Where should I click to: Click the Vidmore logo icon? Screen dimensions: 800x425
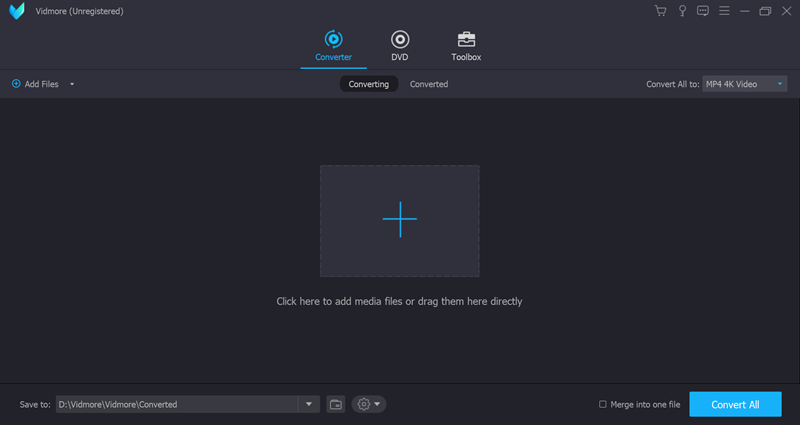coord(17,11)
